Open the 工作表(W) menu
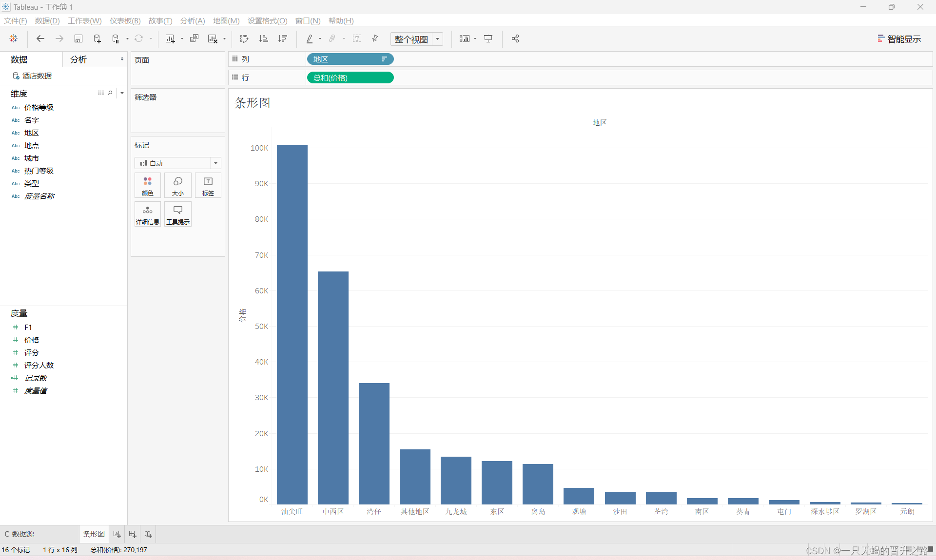936x560 pixels. [85, 20]
